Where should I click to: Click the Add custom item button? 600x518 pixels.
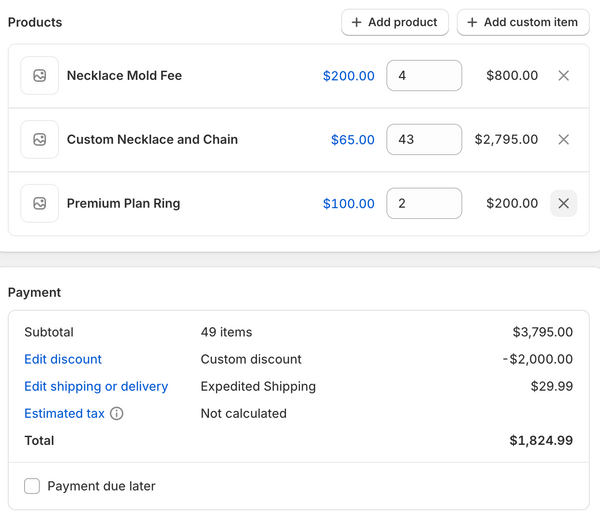click(523, 22)
